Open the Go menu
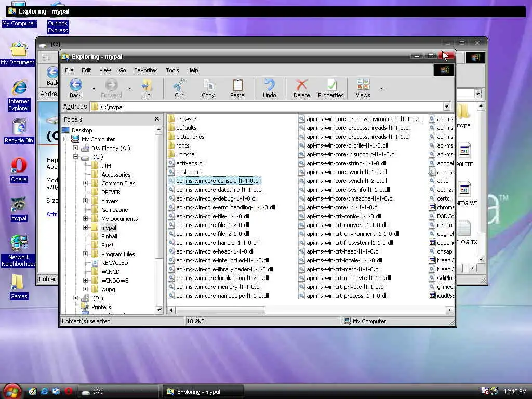 (123, 70)
